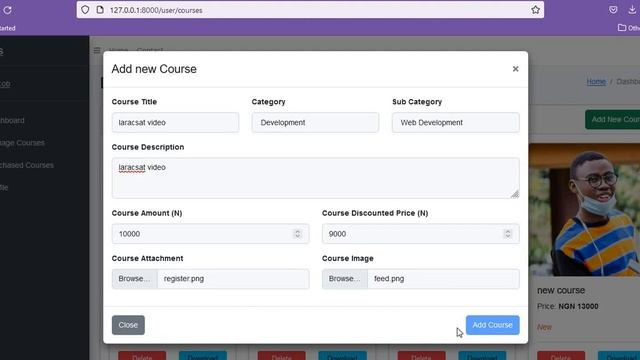The image size is (640, 360).
Task: Click the Home breadcrumb link
Action: click(596, 82)
